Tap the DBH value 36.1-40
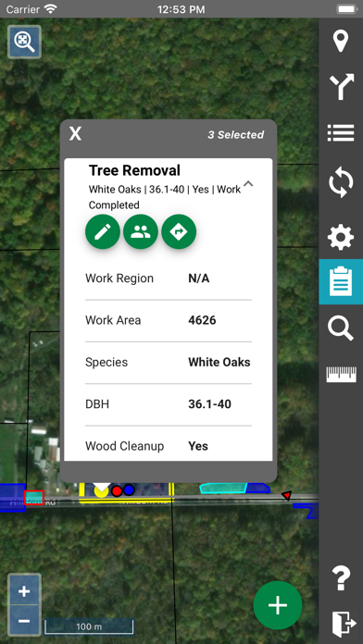This screenshot has height=644, width=363. [x=209, y=404]
